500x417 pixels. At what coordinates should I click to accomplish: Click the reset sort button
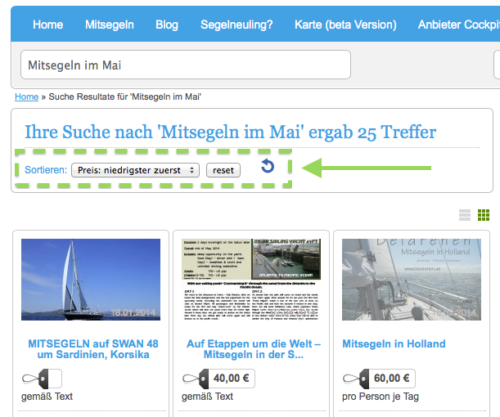(x=223, y=170)
